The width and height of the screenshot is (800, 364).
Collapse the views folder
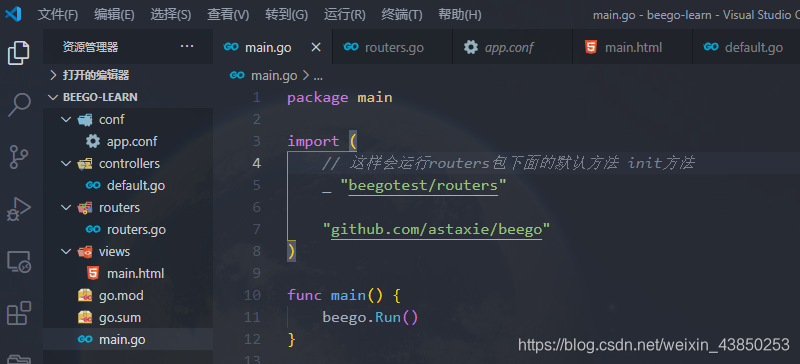[66, 251]
